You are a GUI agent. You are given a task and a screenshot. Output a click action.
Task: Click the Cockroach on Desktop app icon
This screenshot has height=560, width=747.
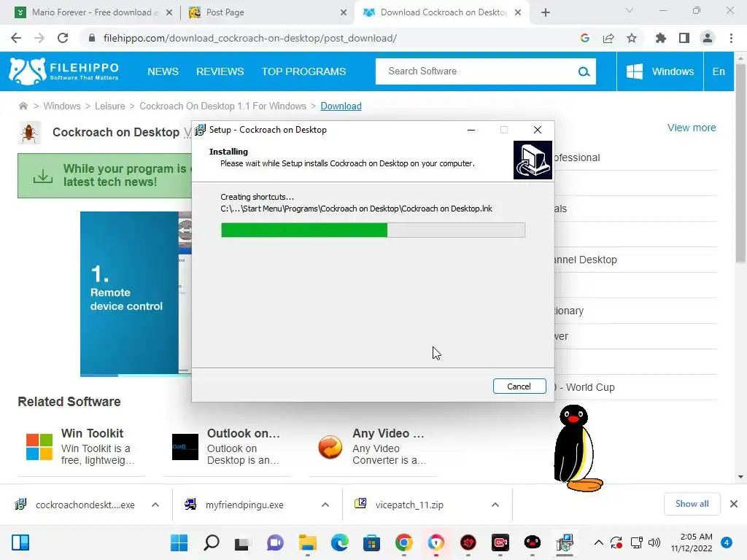tap(29, 133)
